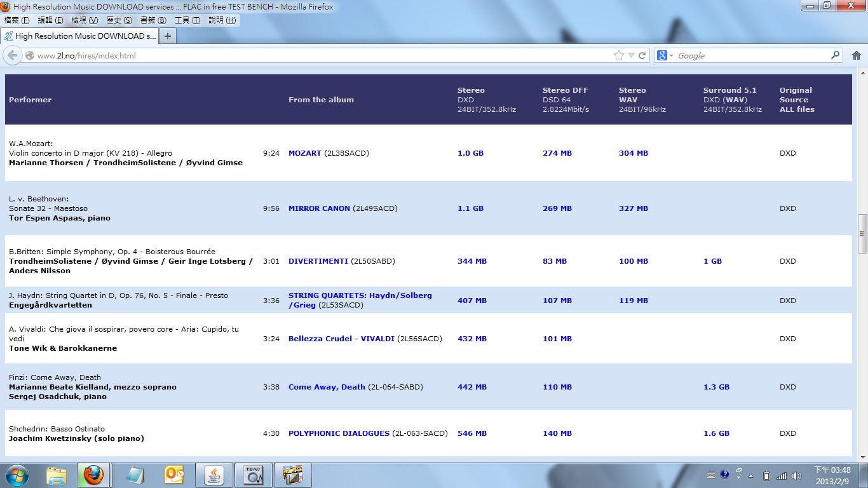Open STRING QUARTETS Haydn/Solberg/Grieg album link
The width and height of the screenshot is (868, 488).
(x=360, y=300)
